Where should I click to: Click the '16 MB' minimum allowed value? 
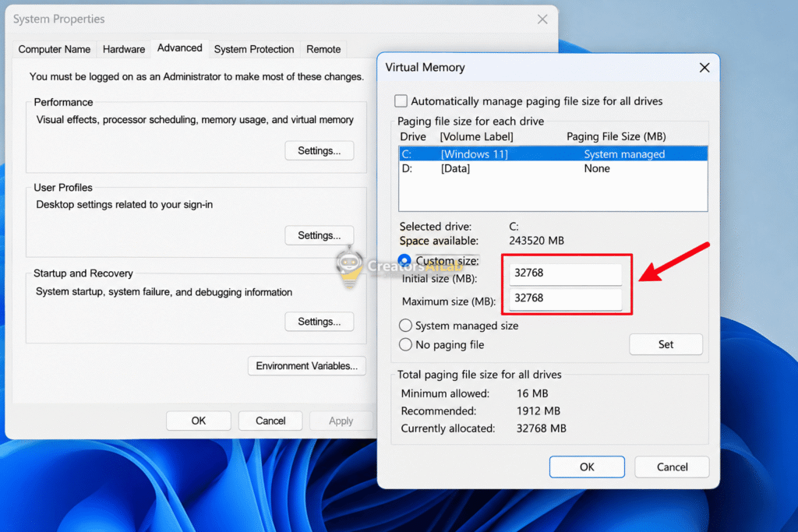[532, 393]
